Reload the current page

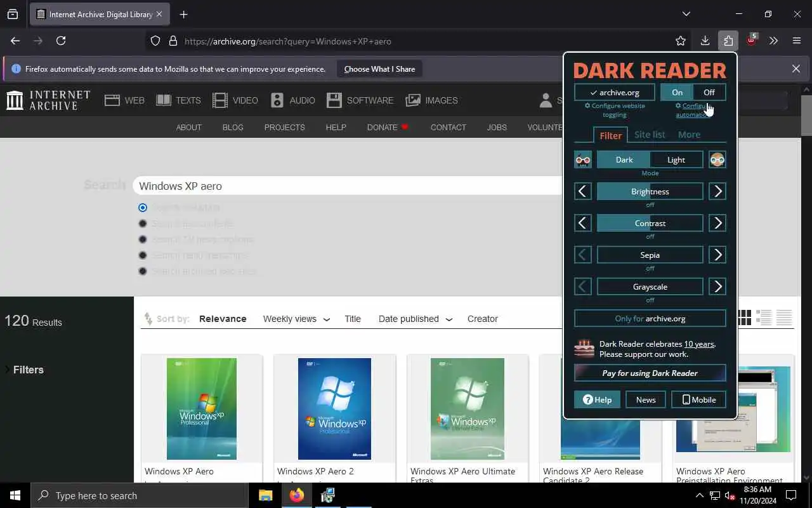click(x=61, y=41)
